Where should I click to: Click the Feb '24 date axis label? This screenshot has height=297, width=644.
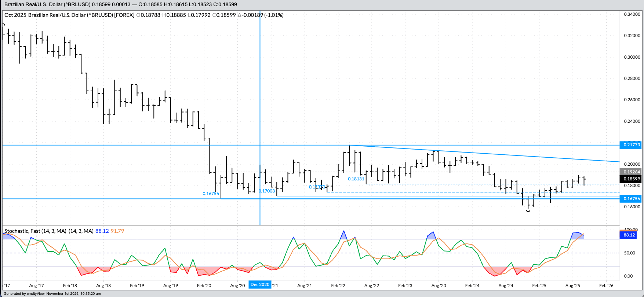click(x=472, y=286)
